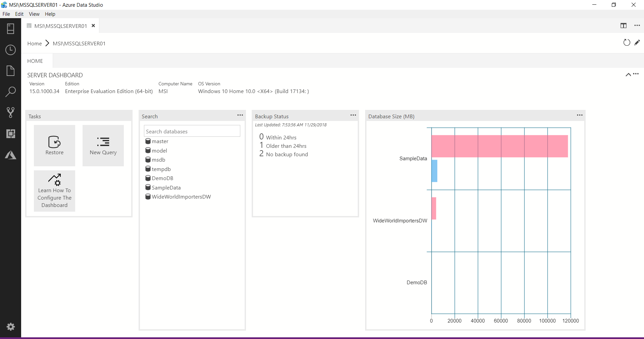Click the New Query task tile
The height and width of the screenshot is (339, 644).
coord(103,145)
